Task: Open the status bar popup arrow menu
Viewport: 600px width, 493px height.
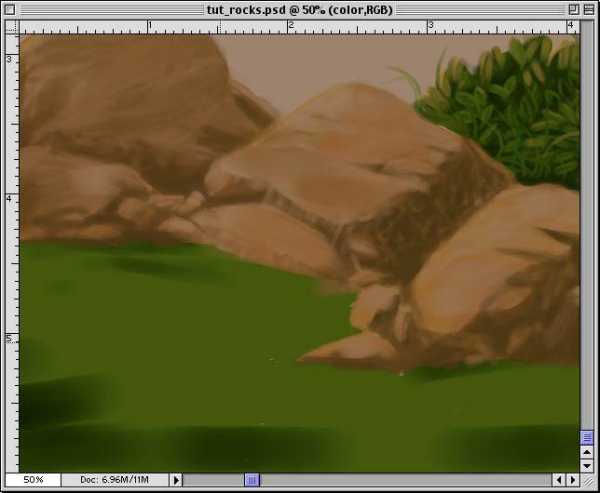Action: click(176, 480)
